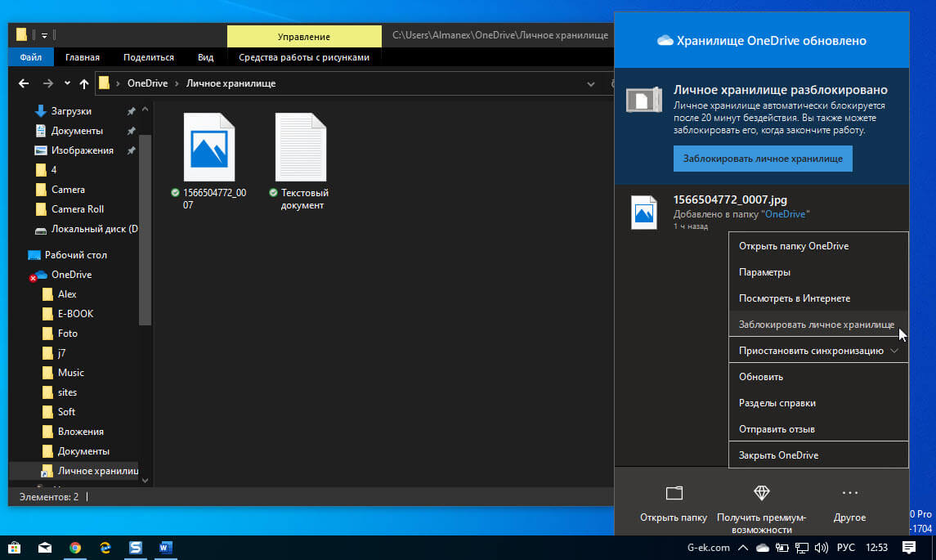Image resolution: width=936 pixels, height=560 pixels.
Task: Choose Параметры from the OneDrive menu
Action: [818, 272]
